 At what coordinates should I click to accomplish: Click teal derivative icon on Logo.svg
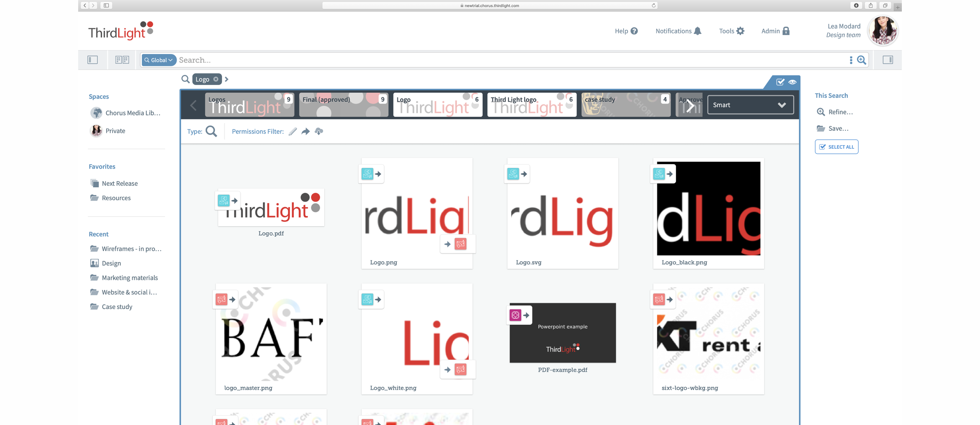coord(513,174)
